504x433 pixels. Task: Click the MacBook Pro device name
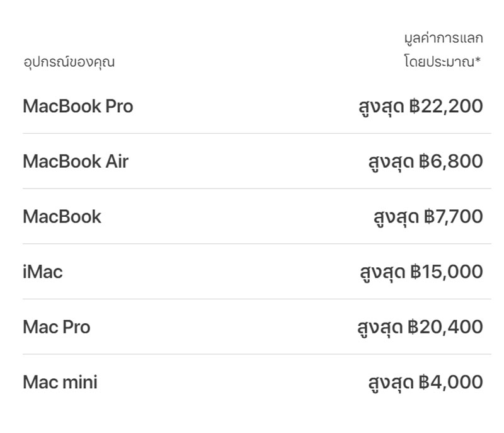click(78, 107)
